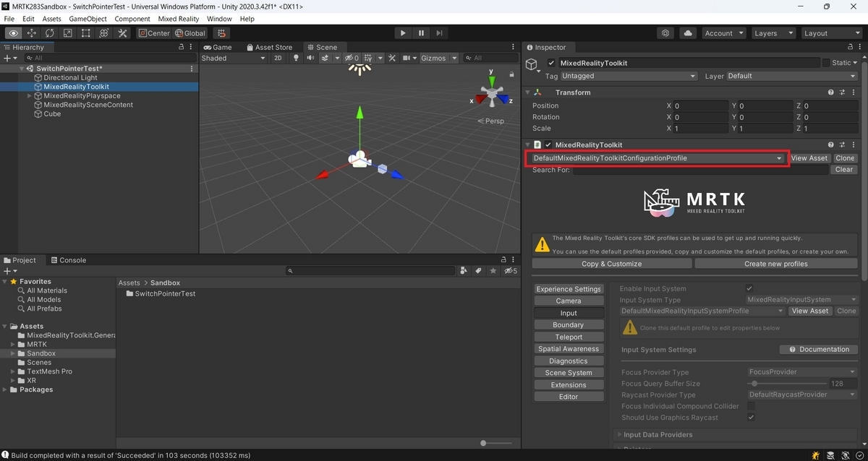Expand MixedRealityPlayspace in Hierarchy
The height and width of the screenshot is (461, 868).
(x=30, y=96)
